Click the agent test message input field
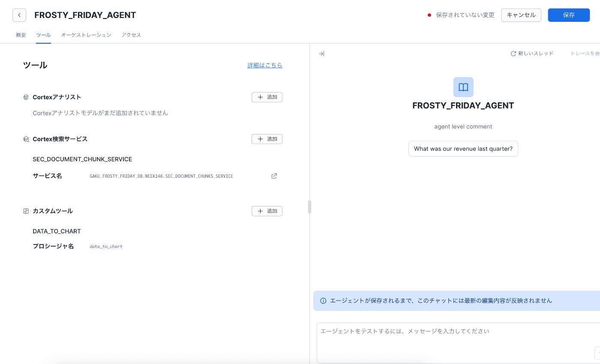Viewport: 600px width, 364px height. tap(458, 343)
